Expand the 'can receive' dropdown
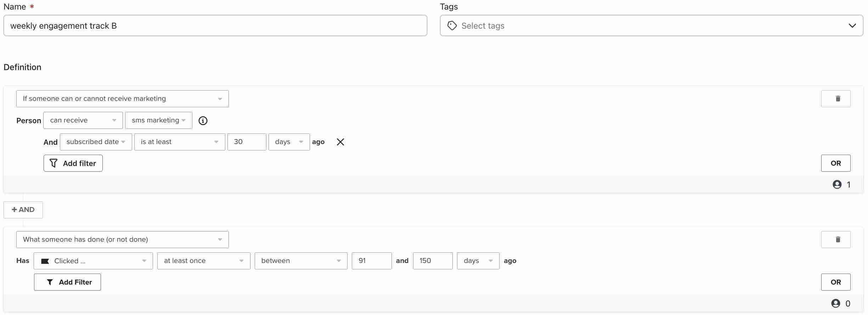868x315 pixels. pyautogui.click(x=83, y=120)
